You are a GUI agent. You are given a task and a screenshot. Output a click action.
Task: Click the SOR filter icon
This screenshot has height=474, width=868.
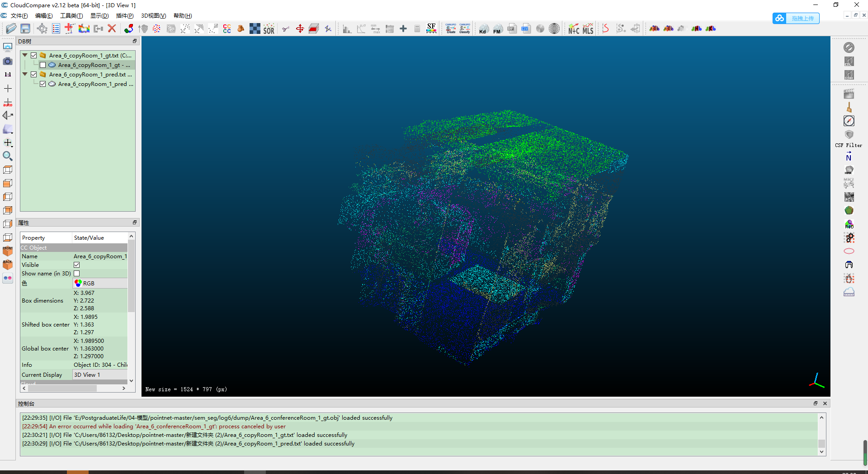(x=269, y=29)
